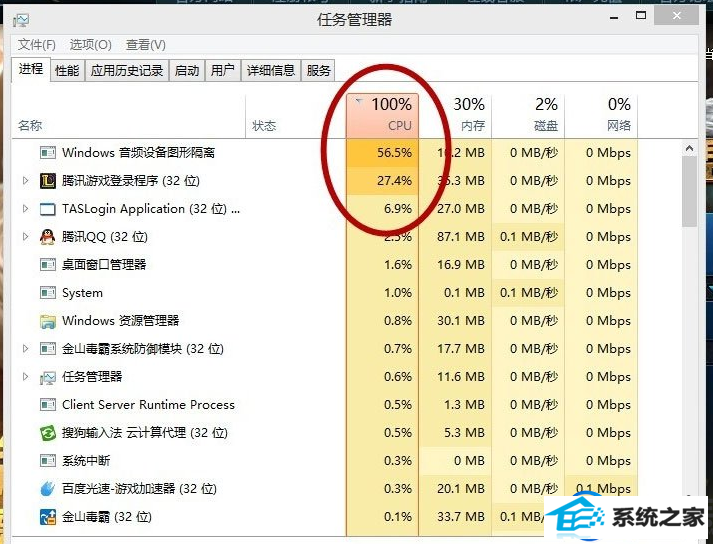Select the Windows 音频设备图形隔离 row name

138,152
